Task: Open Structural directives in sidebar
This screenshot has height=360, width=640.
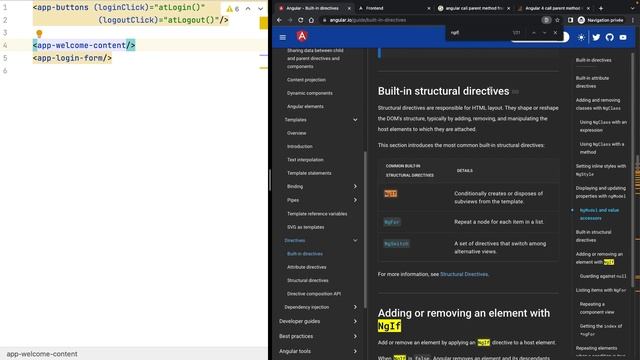Action: pos(308,280)
